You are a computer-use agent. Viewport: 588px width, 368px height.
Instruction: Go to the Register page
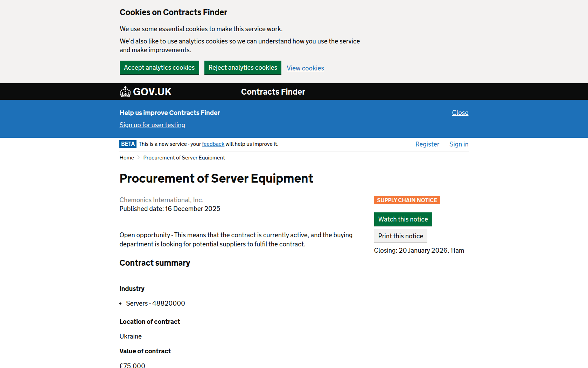tap(427, 144)
